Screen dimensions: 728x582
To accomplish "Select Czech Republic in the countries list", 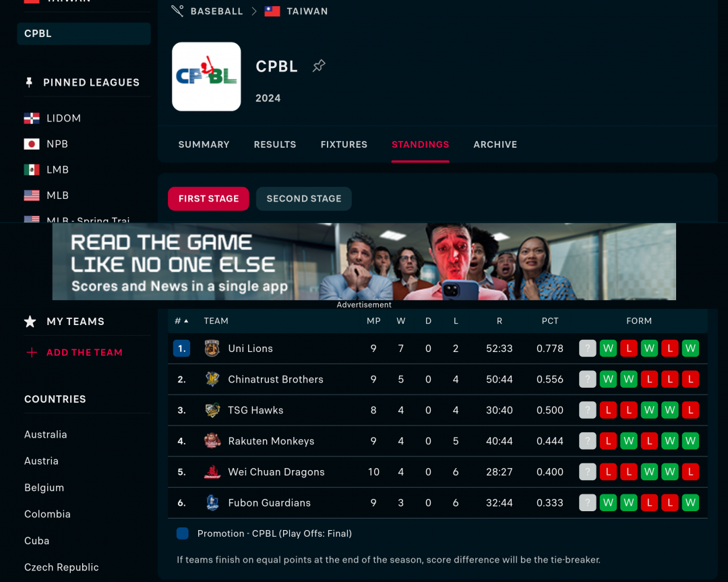I will point(61,567).
